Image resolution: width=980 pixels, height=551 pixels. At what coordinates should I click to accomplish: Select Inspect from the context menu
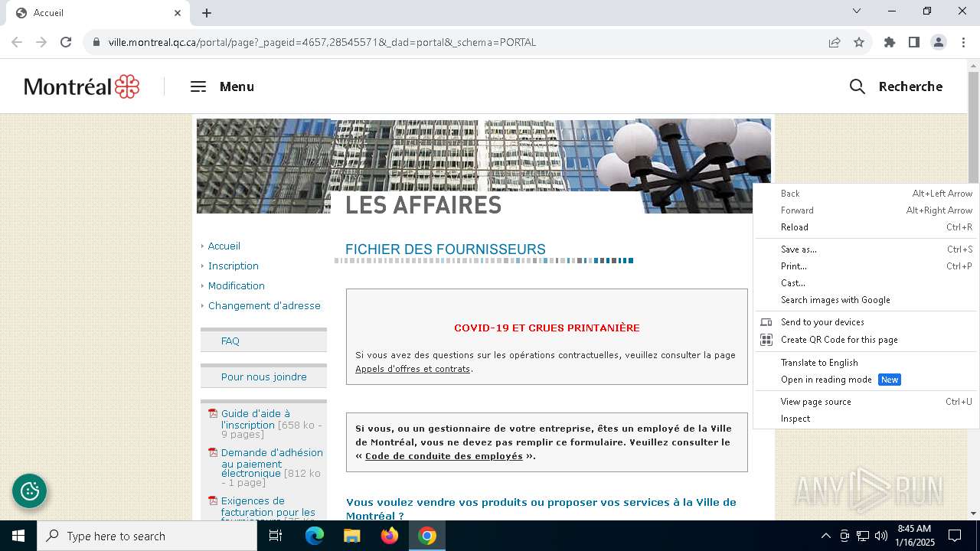[x=866, y=419]
